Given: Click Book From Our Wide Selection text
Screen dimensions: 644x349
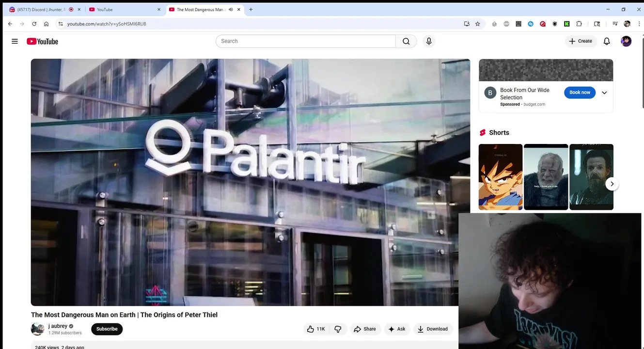Looking at the screenshot, I should point(525,94).
